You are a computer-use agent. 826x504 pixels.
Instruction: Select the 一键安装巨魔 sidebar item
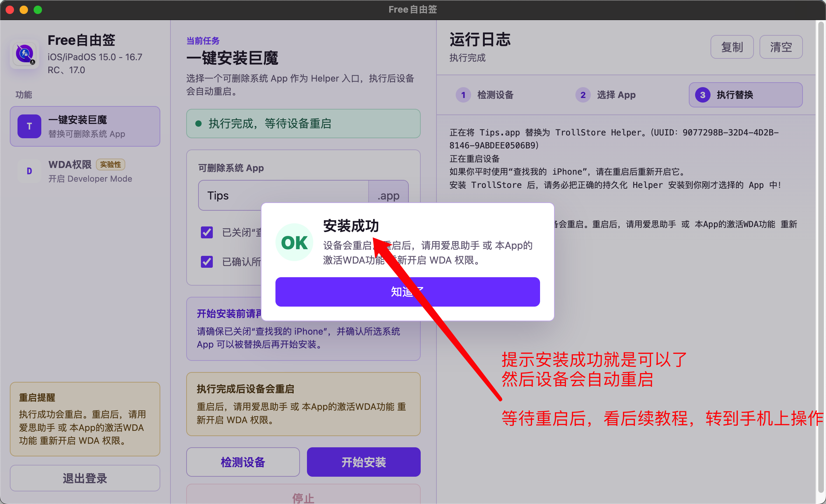[85, 126]
